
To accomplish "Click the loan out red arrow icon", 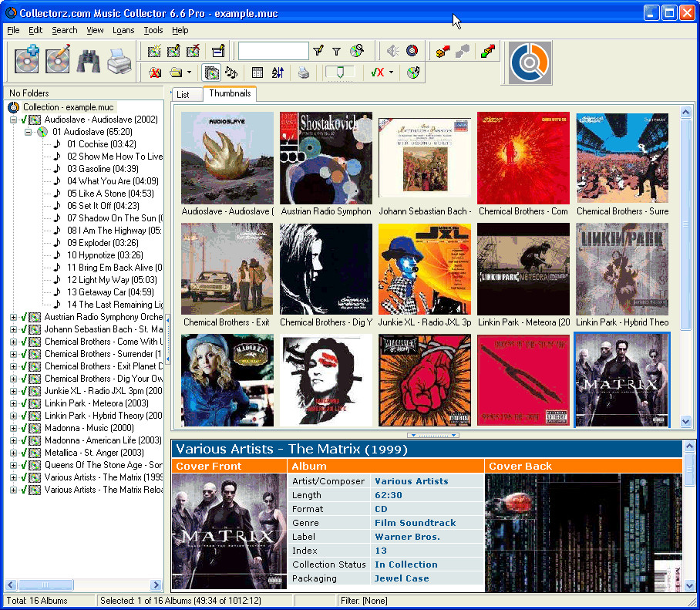I will point(443,52).
